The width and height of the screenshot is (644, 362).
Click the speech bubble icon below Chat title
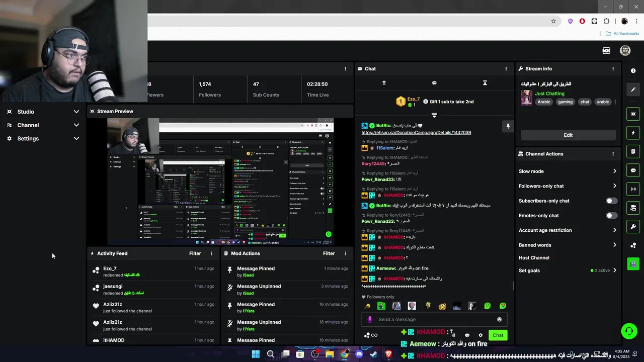(x=434, y=83)
